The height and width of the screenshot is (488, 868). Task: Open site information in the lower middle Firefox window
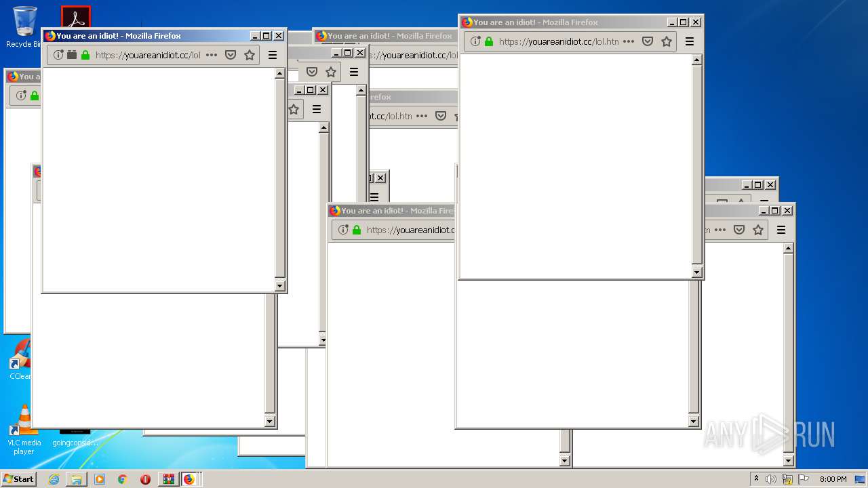click(x=343, y=230)
